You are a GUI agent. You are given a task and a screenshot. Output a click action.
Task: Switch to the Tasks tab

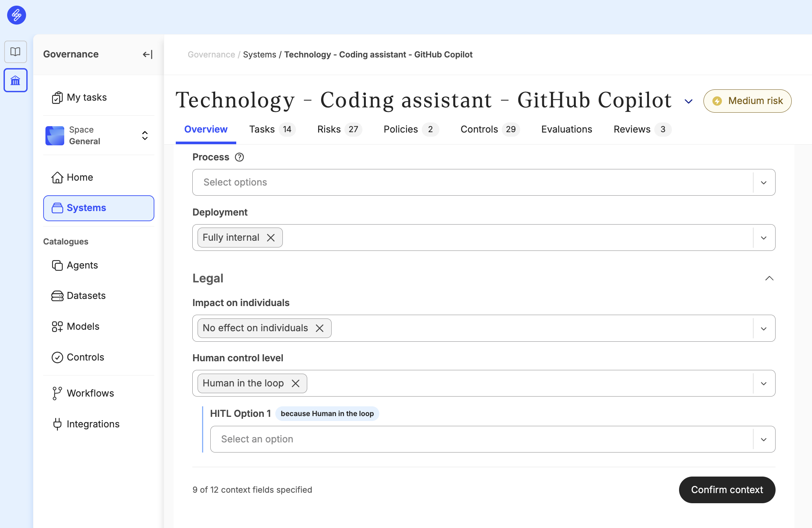tap(272, 130)
